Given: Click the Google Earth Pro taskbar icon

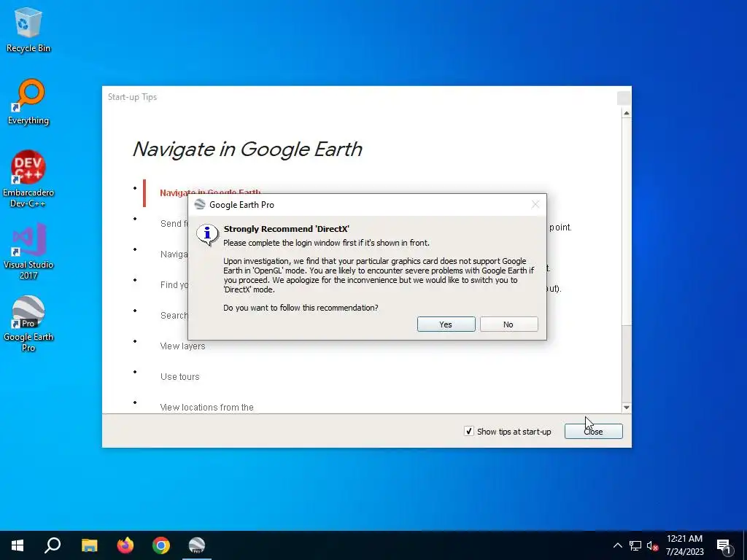Looking at the screenshot, I should pos(197,545).
